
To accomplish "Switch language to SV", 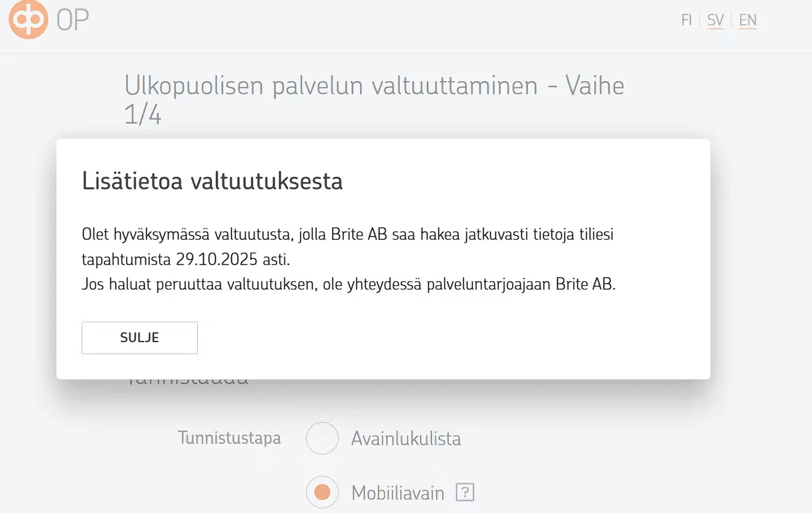I will [x=715, y=21].
